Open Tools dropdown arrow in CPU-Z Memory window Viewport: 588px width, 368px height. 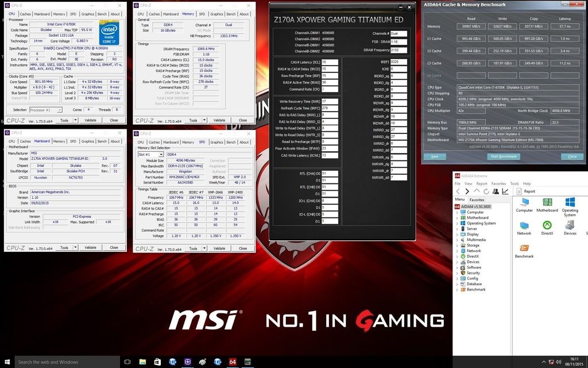point(204,120)
